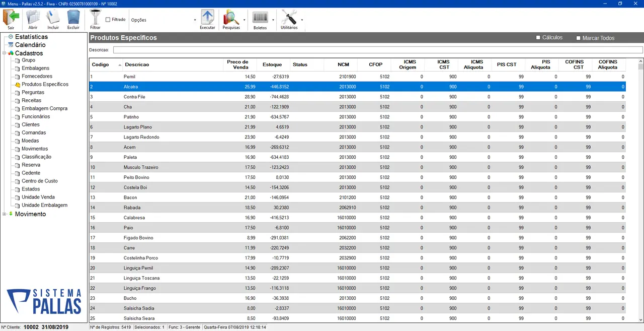Click the Filtrar funnel icon
Image resolution: width=644 pixels, height=331 pixels.
click(x=95, y=17)
